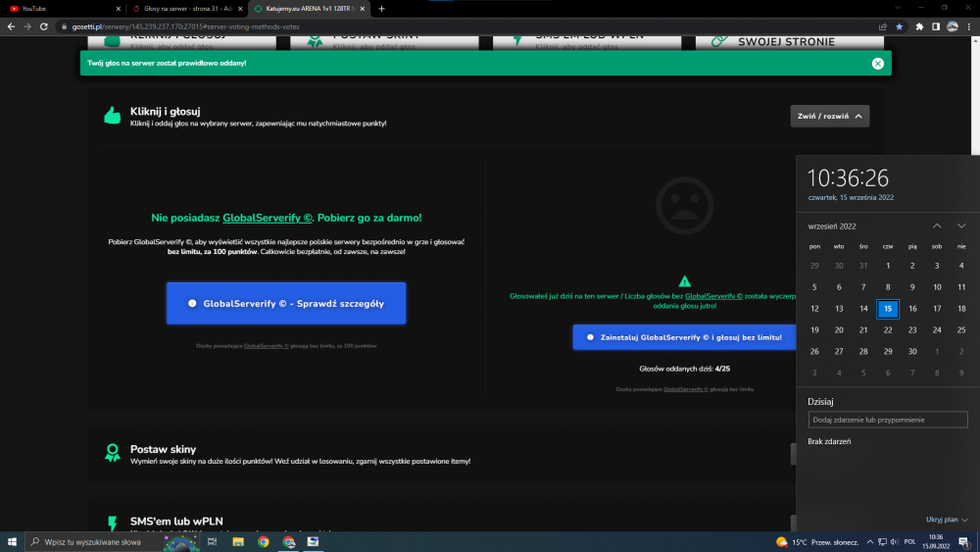Image resolution: width=980 pixels, height=552 pixels.
Task: Open the browser profile avatar
Action: [x=953, y=26]
